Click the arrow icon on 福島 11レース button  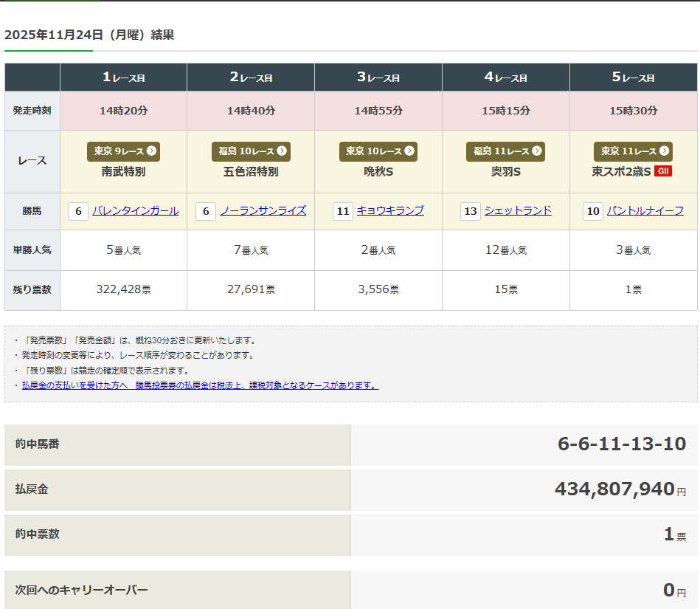coord(536,151)
